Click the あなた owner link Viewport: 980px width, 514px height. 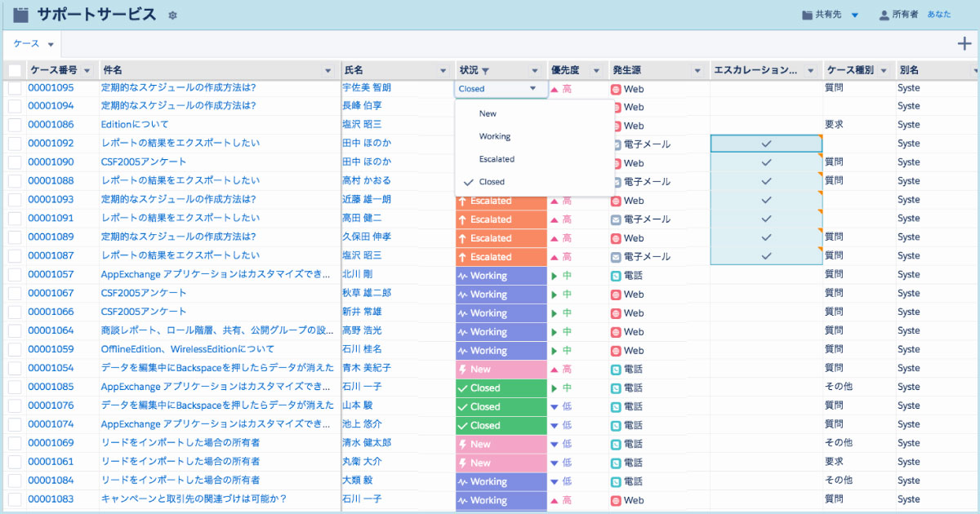pos(940,14)
